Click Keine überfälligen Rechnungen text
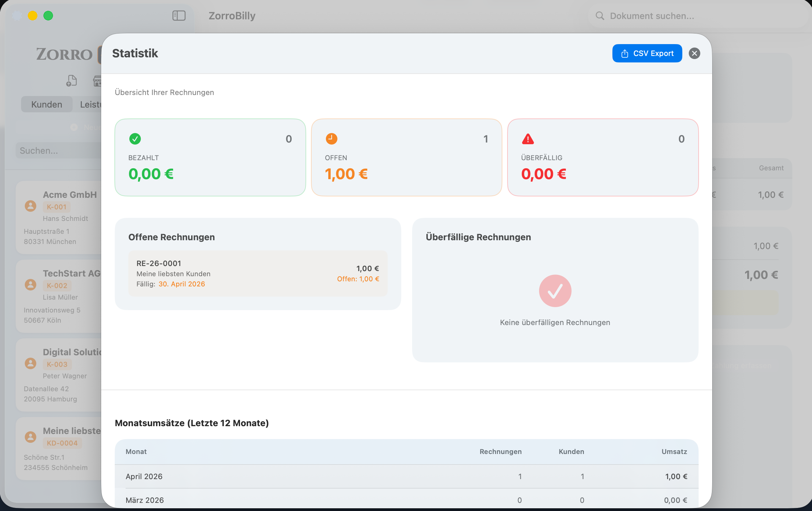The width and height of the screenshot is (812, 511). click(555, 322)
